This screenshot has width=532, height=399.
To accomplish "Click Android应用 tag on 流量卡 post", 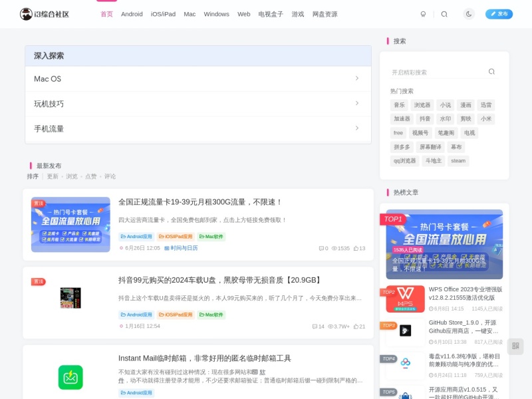I will (136, 237).
